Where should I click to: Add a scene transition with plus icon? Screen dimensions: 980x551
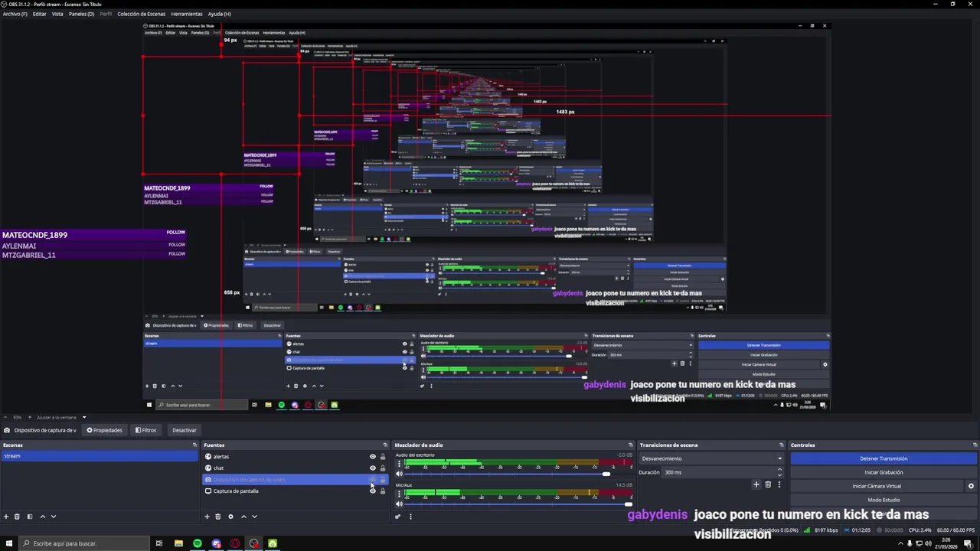(756, 484)
